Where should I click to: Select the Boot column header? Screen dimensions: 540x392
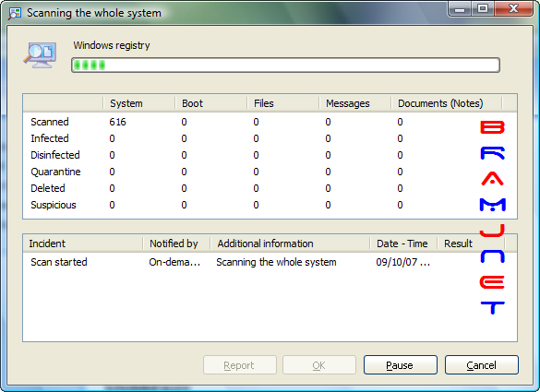pos(210,103)
